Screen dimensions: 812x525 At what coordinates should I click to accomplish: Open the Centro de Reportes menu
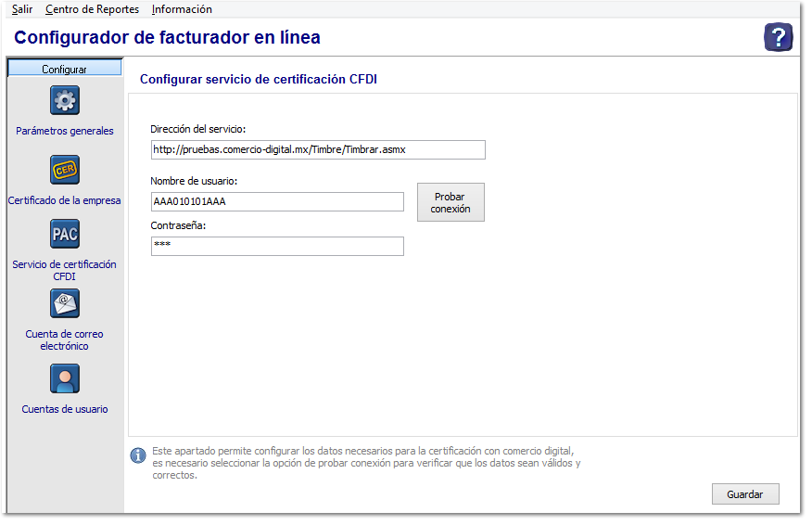(x=92, y=9)
